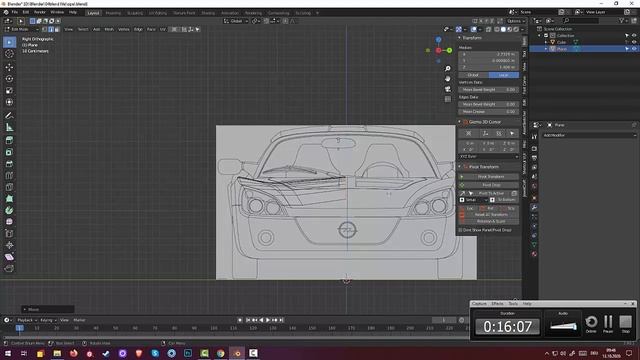Activate the Move tool
Screen dimensions: 640x360
(x=9, y=67)
